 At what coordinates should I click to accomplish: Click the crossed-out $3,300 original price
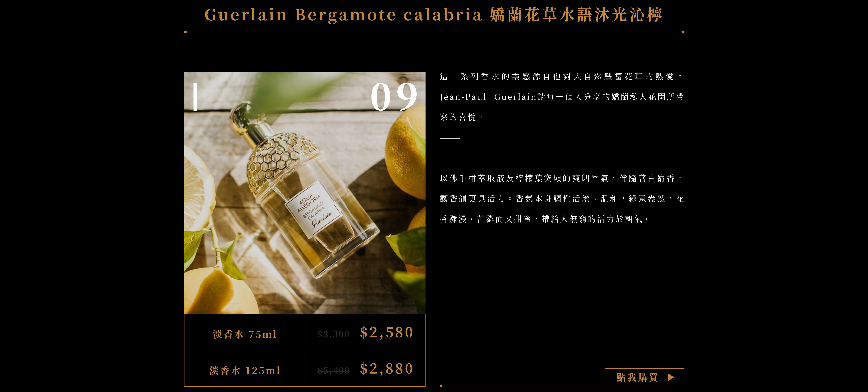coord(334,334)
